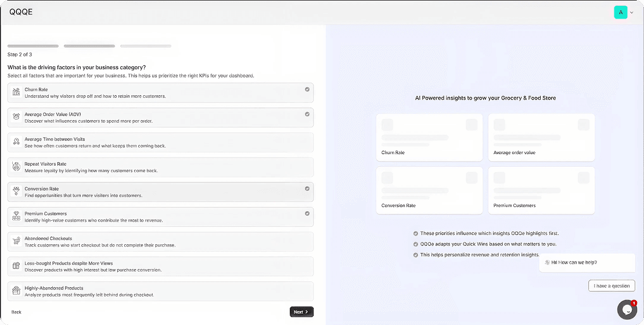Uncheck the Average Order Value checkmark
Image resolution: width=644 pixels, height=325 pixels.
point(307,114)
